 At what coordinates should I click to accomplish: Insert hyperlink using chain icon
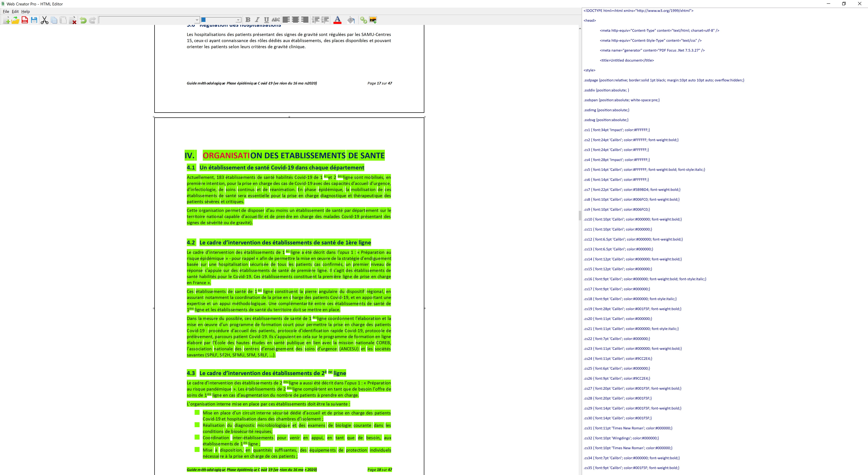point(363,20)
